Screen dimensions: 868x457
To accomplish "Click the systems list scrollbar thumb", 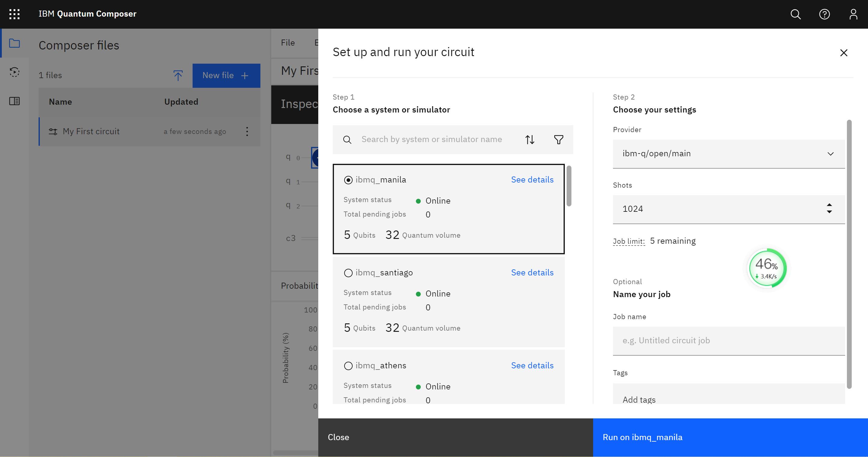I will click(569, 186).
